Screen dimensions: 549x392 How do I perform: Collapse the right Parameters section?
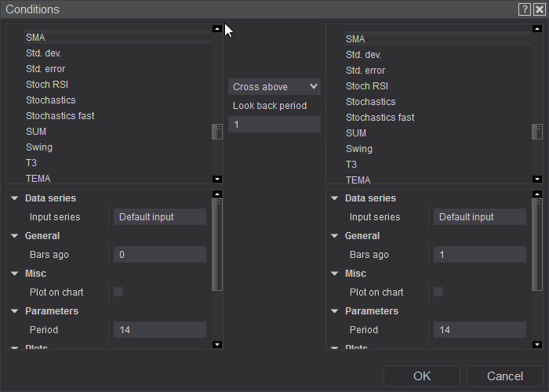[335, 311]
